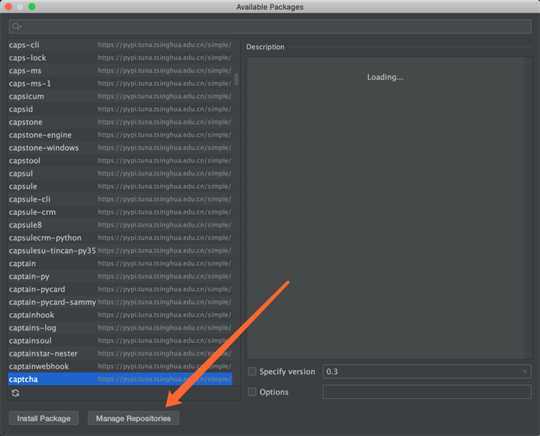This screenshot has width=540, height=436.
Task: Click the green zoom window button
Action: [32, 7]
